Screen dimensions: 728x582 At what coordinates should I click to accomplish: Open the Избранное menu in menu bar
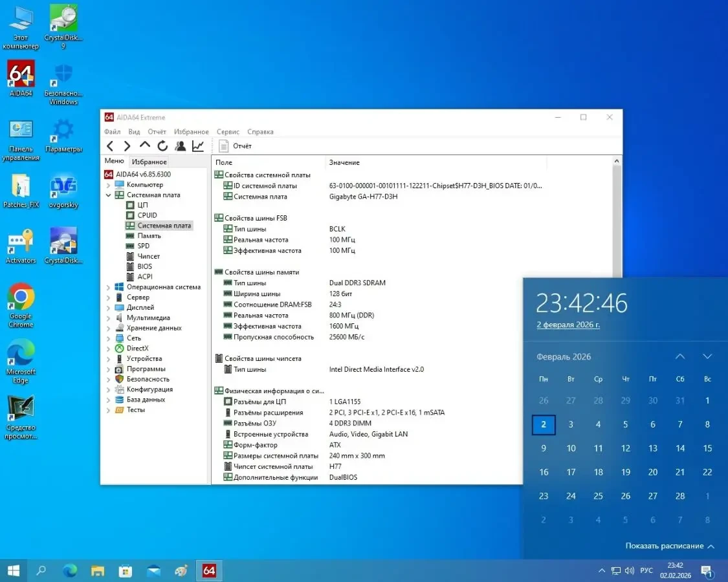tap(192, 132)
